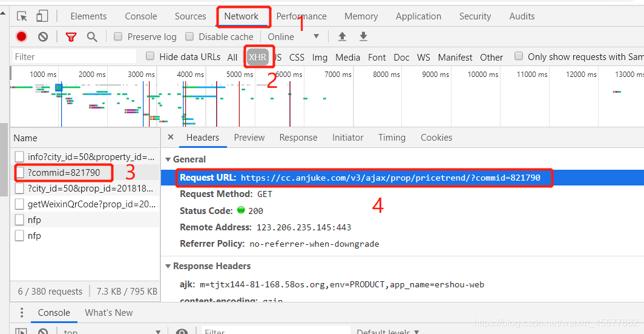Click the Status Code 200 row
644x334 pixels.
pos(402,210)
